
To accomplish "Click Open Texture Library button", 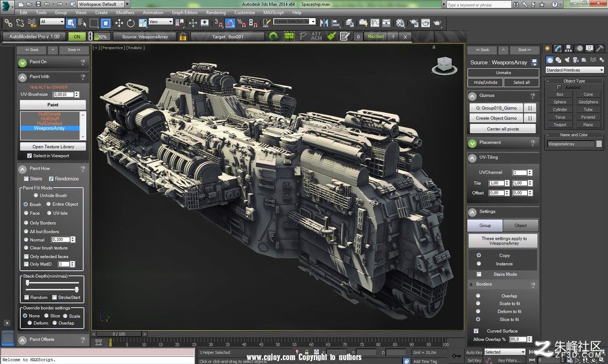I will click(53, 146).
